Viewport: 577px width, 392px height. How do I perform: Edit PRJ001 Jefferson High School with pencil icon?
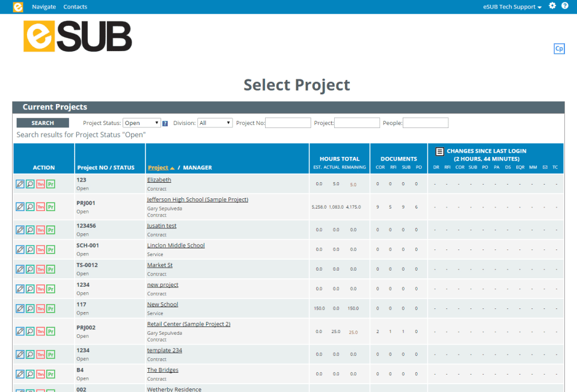20,207
